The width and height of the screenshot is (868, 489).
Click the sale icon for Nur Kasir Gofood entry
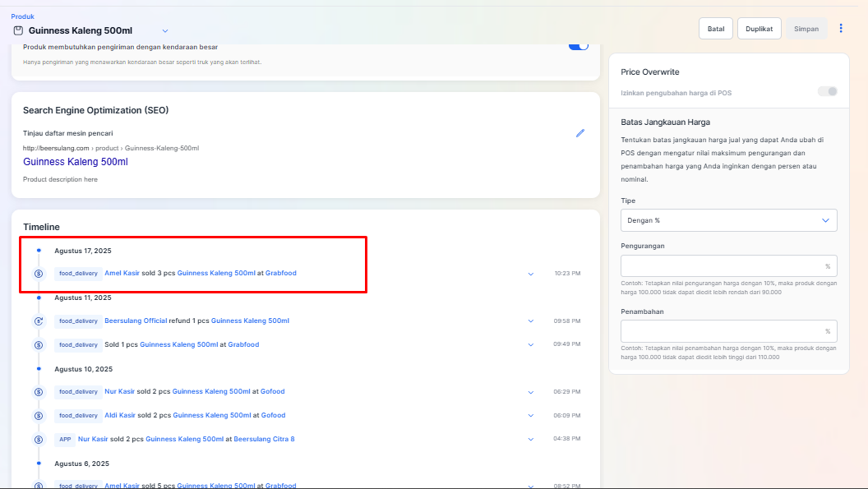(39, 392)
